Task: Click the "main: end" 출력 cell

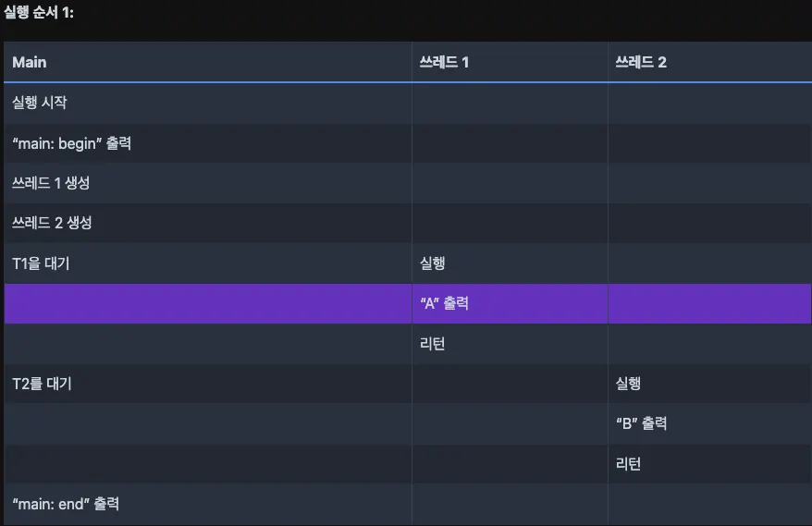Action: point(208,504)
